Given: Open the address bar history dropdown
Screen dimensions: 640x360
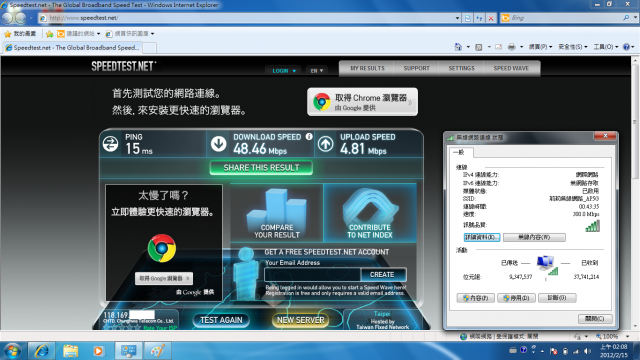Looking at the screenshot, I should click(457, 18).
